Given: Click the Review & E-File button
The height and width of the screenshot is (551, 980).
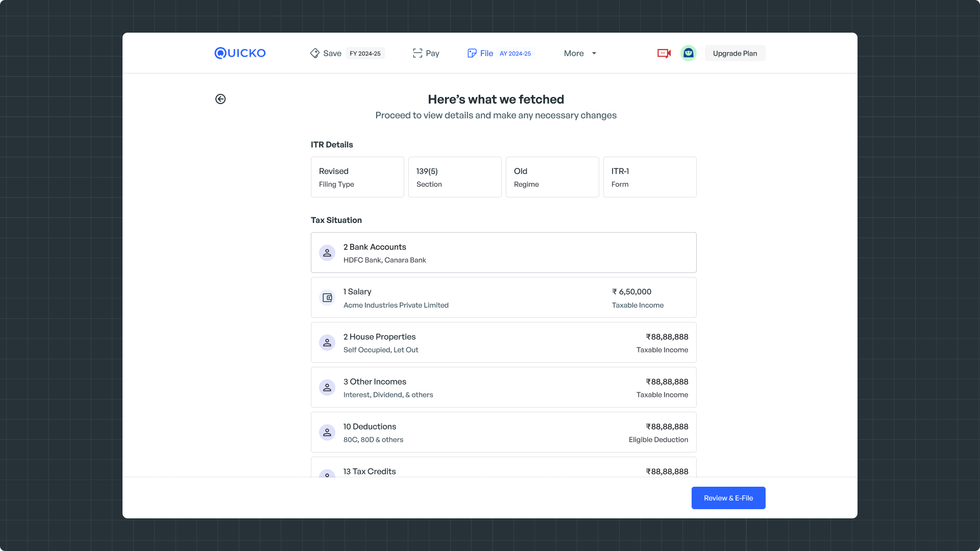Looking at the screenshot, I should pyautogui.click(x=728, y=498).
